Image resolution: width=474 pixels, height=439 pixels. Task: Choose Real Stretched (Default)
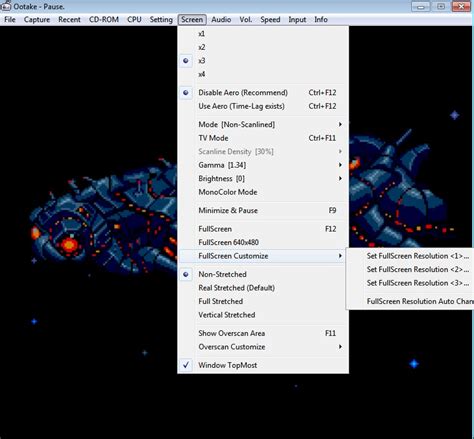point(263,288)
